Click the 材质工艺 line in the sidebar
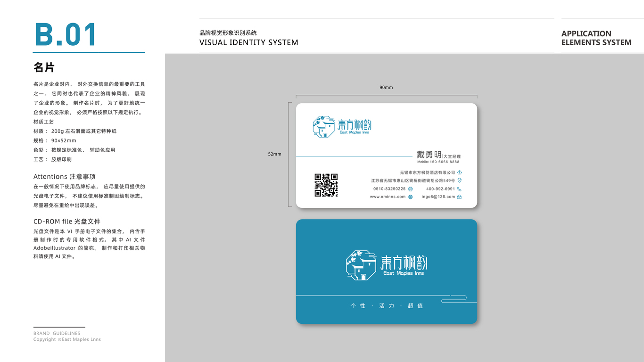 44,122
